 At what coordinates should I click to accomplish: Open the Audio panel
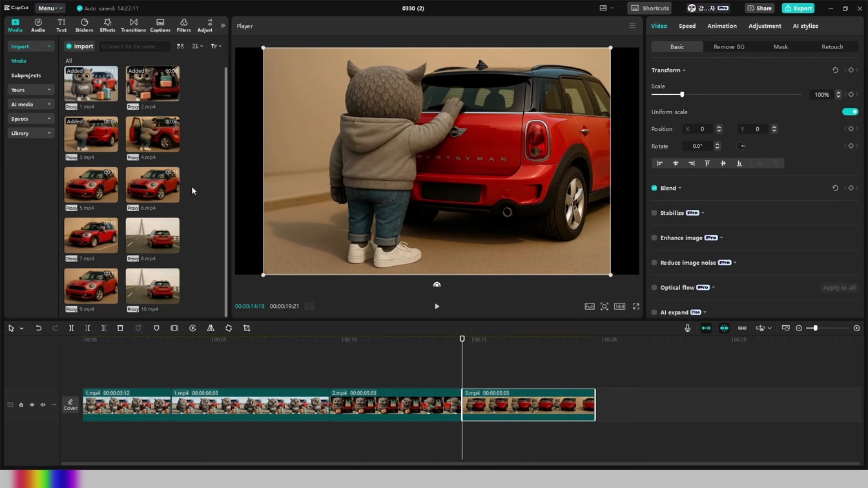[x=38, y=25]
